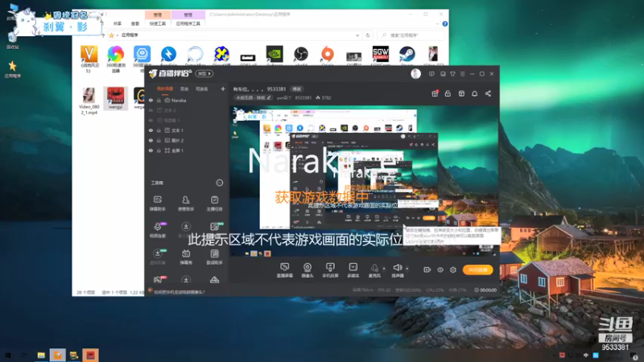Switch to the 可发现 scene tab

(202, 88)
